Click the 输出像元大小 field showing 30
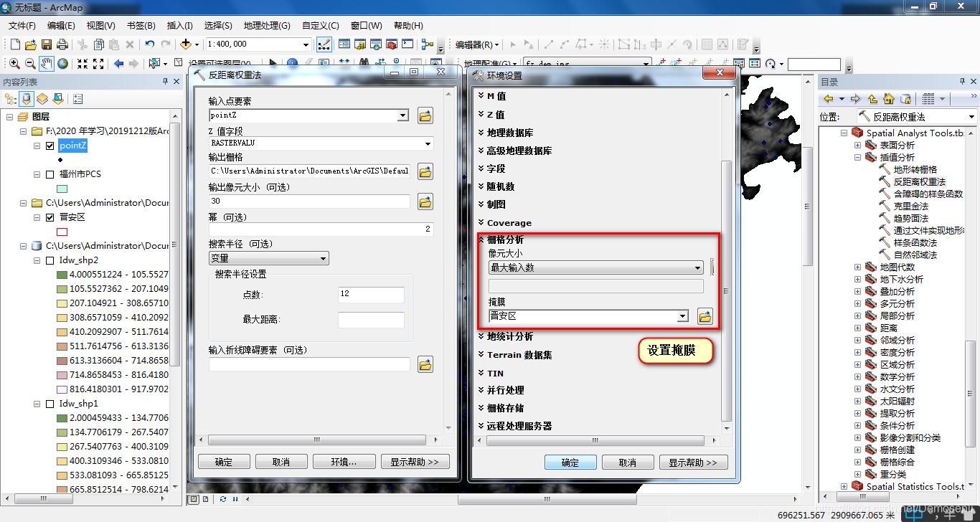This screenshot has width=980, height=522. pyautogui.click(x=309, y=201)
